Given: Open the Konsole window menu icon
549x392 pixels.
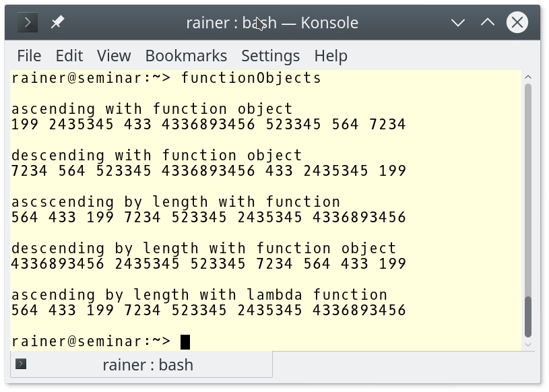Looking at the screenshot, I should tap(28, 22).
